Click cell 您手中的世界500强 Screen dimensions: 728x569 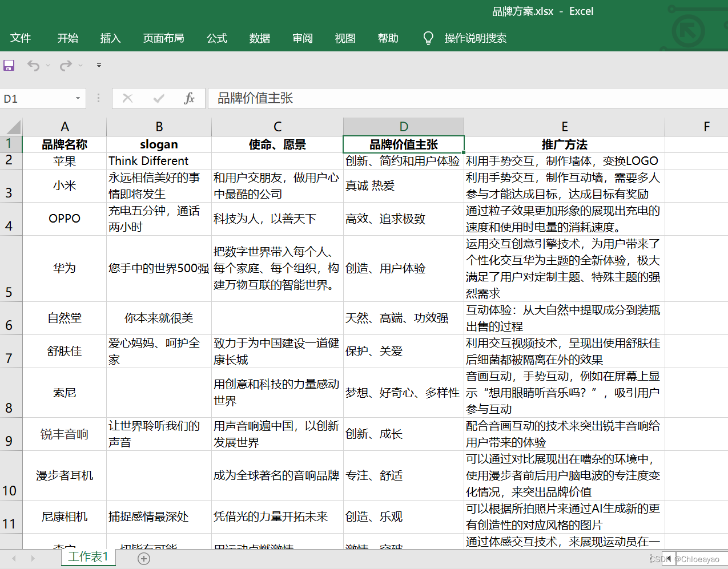[159, 268]
